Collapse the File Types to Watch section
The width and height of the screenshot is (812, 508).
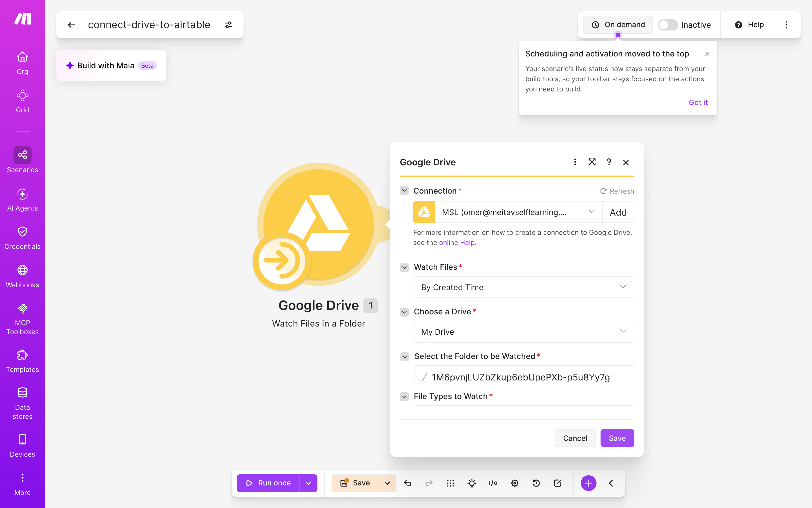point(404,397)
